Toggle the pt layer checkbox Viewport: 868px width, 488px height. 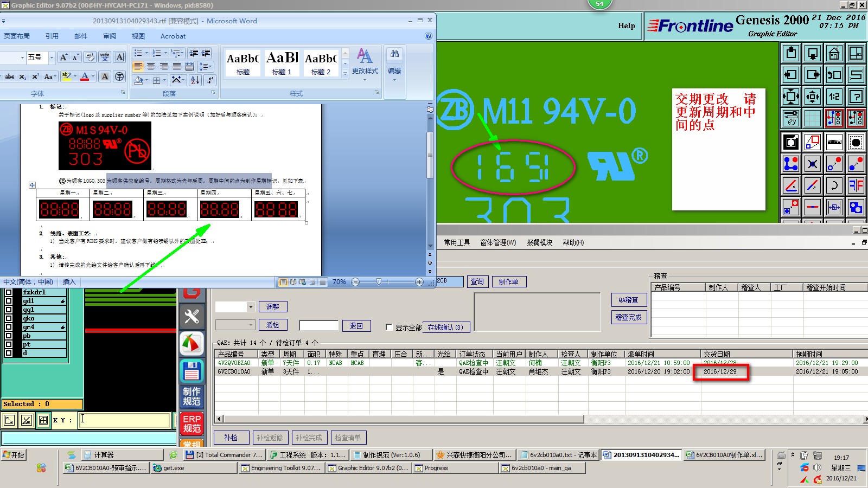(x=9, y=344)
